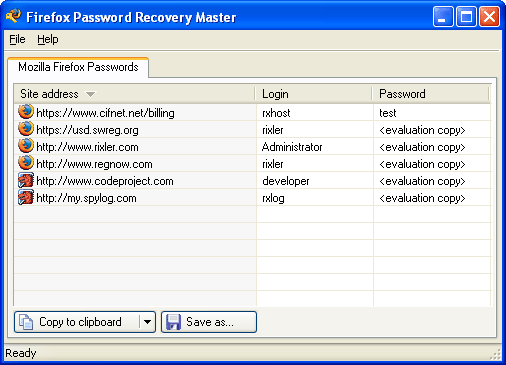Click the Firefox icon beside usd.swreg.org
Viewport: 506px width, 365px height.
point(26,129)
